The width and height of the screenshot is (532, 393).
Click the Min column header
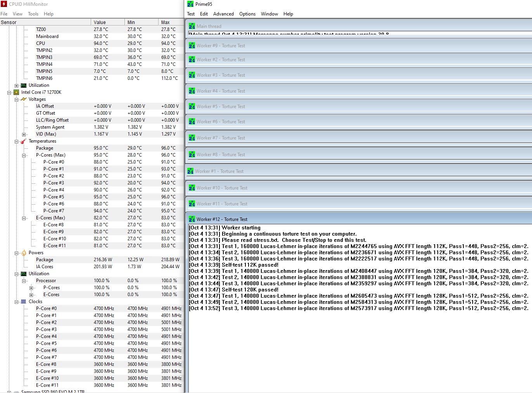(x=142, y=22)
